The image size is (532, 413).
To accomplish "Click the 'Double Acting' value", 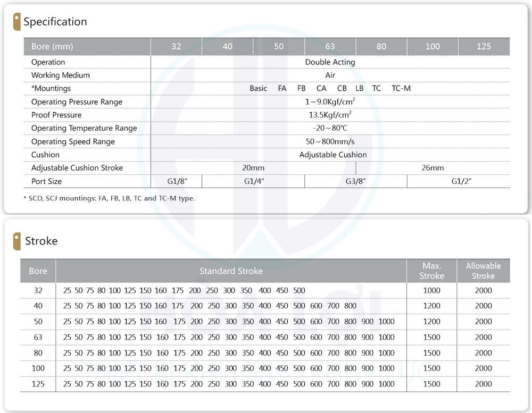I will 330,62.
